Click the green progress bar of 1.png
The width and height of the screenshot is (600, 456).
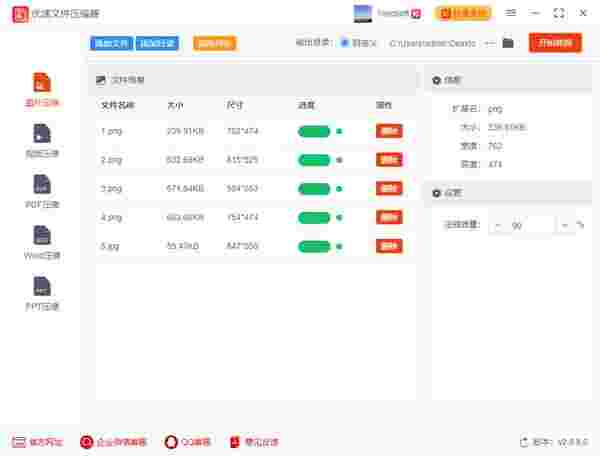(314, 131)
